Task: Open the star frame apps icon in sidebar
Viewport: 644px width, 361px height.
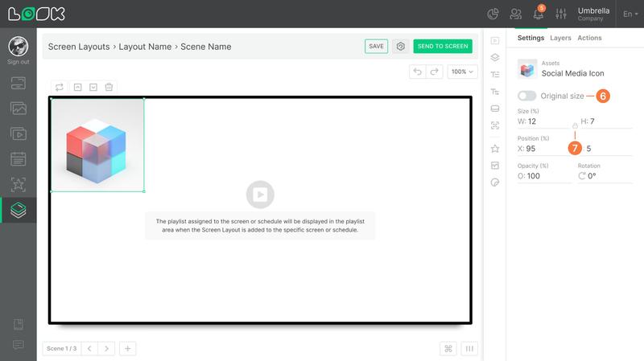Action: 18,185
